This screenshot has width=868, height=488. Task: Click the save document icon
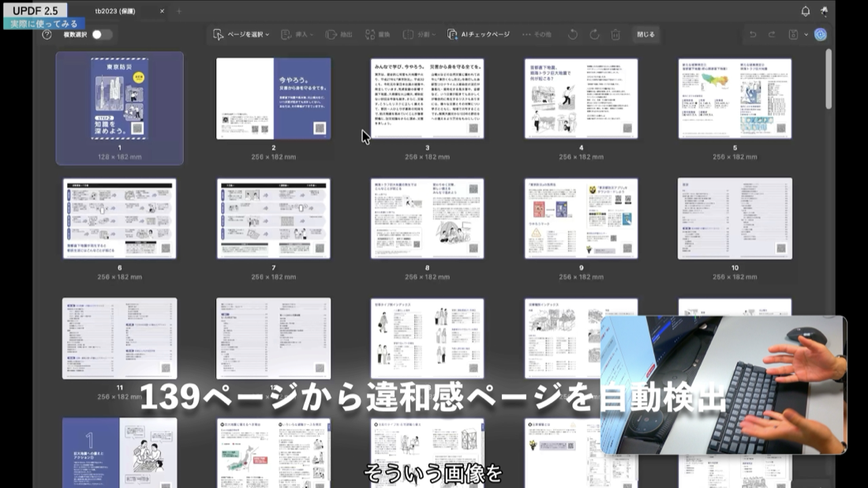tap(793, 34)
